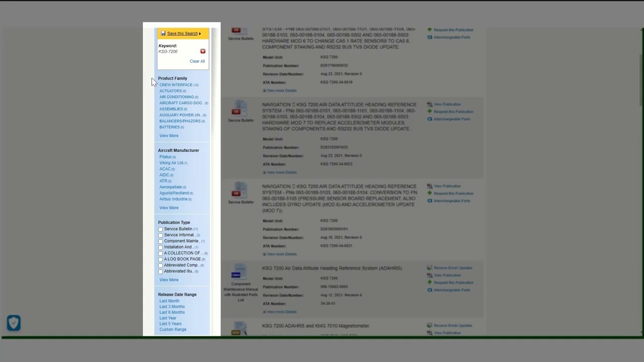Select AIR CONDITIONING product family
The height and width of the screenshot is (362, 644).
coord(177,97)
